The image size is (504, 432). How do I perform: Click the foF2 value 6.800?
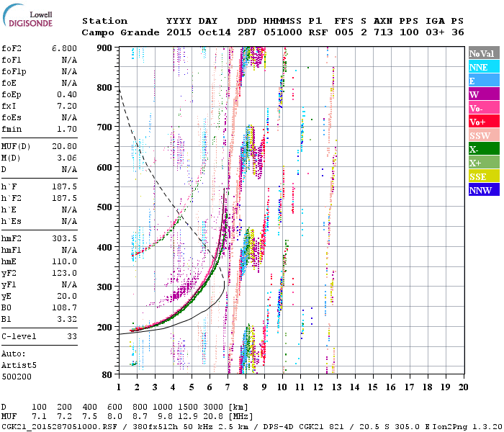coord(64,48)
